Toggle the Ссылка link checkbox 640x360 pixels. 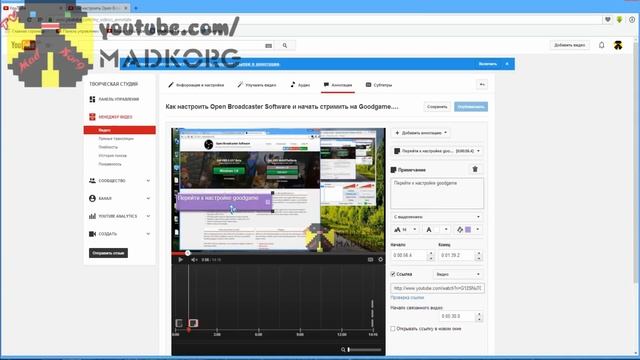[x=393, y=274]
